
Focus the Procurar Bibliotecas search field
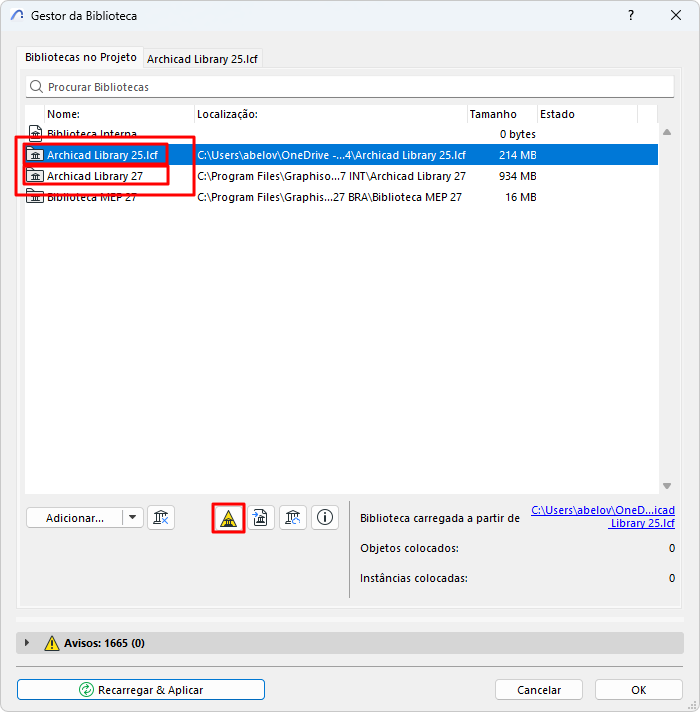(x=350, y=87)
